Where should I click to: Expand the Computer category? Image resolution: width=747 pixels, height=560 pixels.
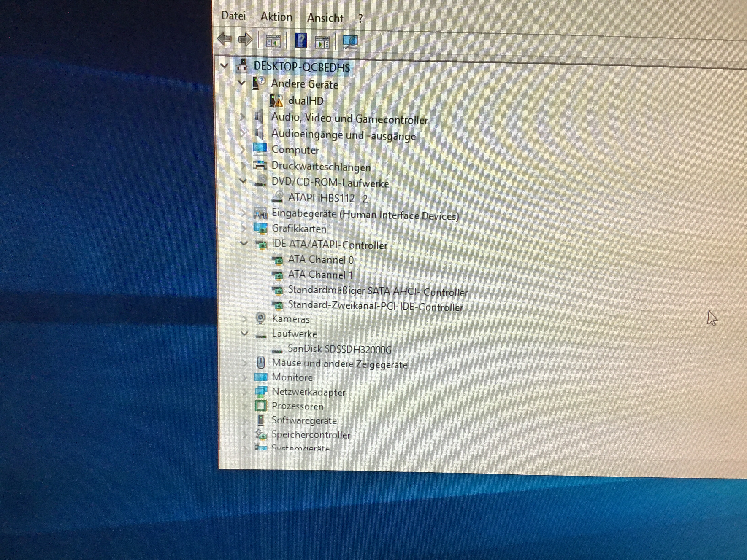(x=242, y=149)
